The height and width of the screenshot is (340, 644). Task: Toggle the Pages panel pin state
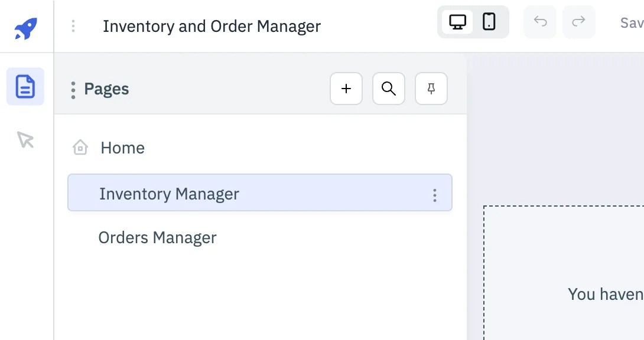coord(431,89)
